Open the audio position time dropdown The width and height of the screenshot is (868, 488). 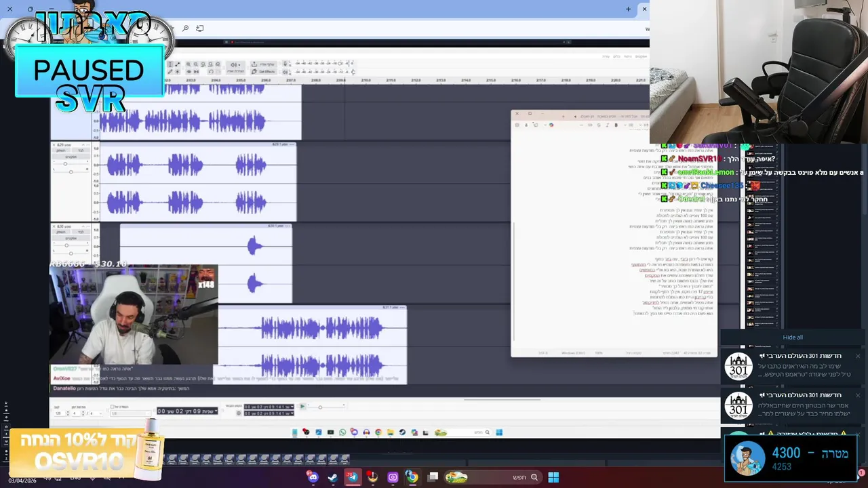[x=216, y=411]
